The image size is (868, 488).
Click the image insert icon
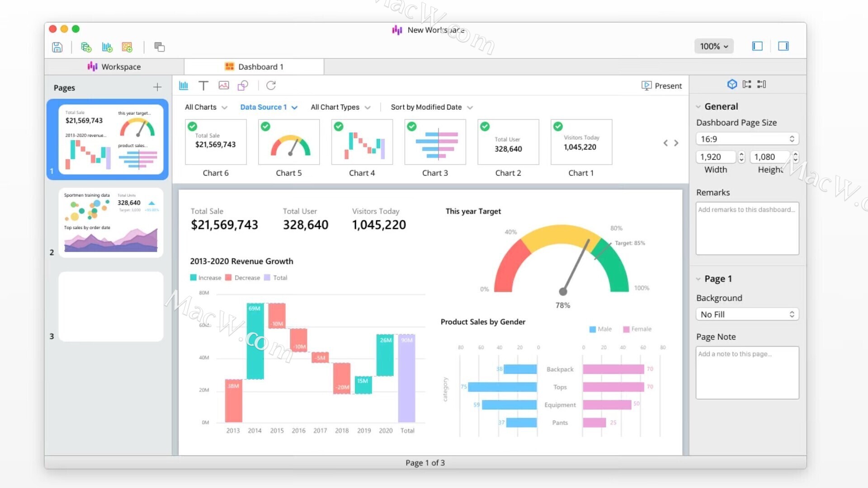coord(223,85)
